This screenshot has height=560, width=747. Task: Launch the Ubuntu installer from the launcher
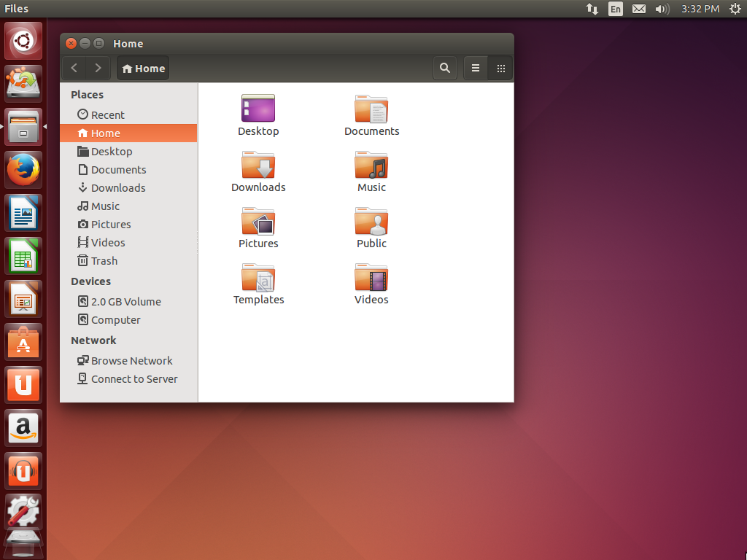click(23, 83)
